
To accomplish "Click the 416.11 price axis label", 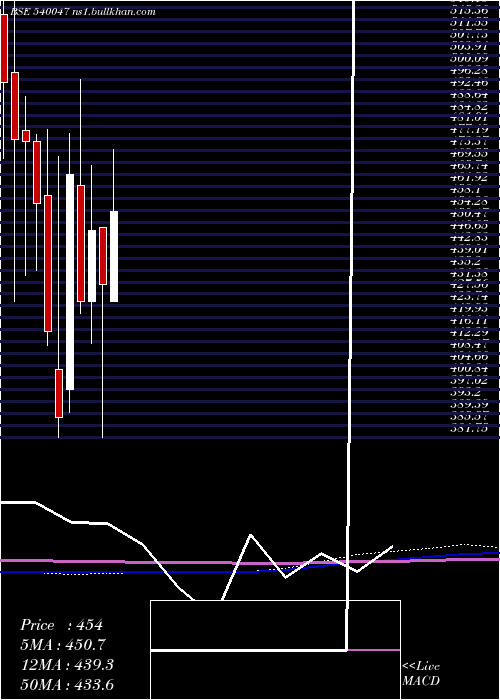I will tap(468, 321).
